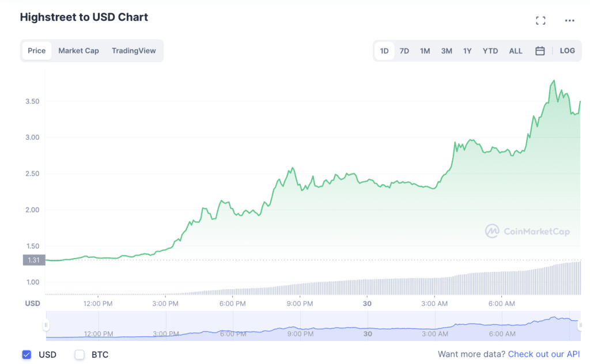Image resolution: width=590 pixels, height=364 pixels.
Task: Uncheck the USD currency checkbox
Action: [x=27, y=355]
